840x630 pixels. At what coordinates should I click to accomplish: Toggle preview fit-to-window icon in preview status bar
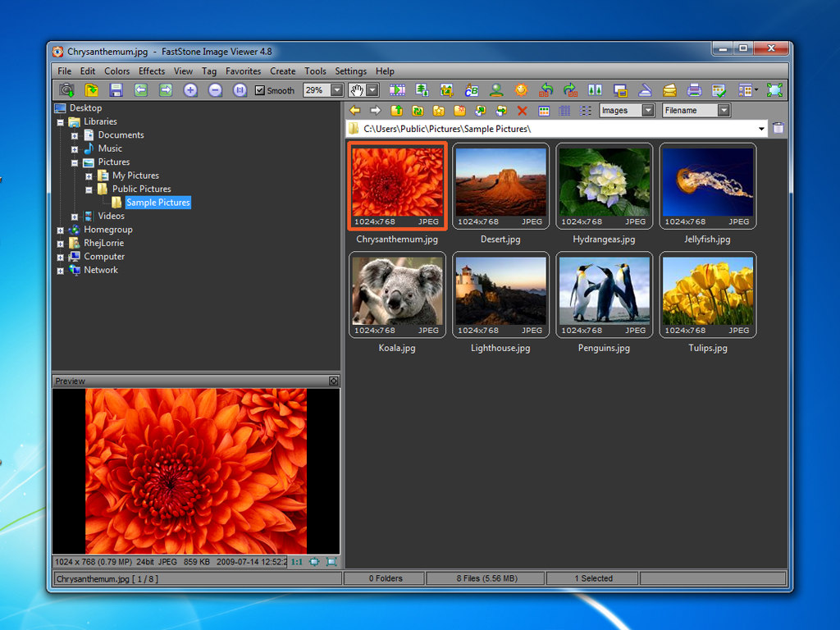point(314,562)
